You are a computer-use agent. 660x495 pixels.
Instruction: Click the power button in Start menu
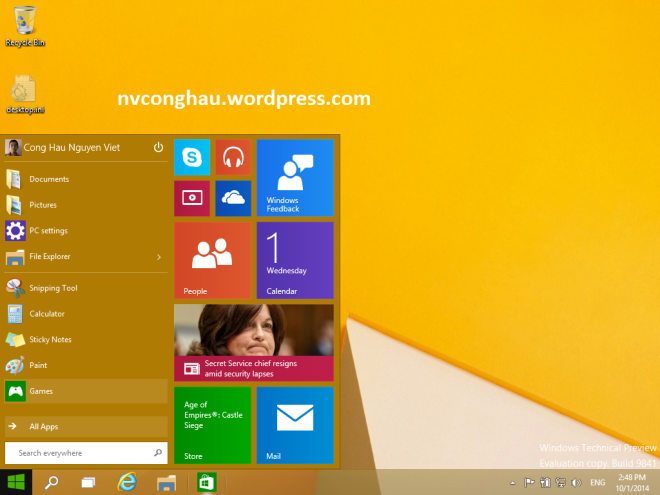coord(158,147)
